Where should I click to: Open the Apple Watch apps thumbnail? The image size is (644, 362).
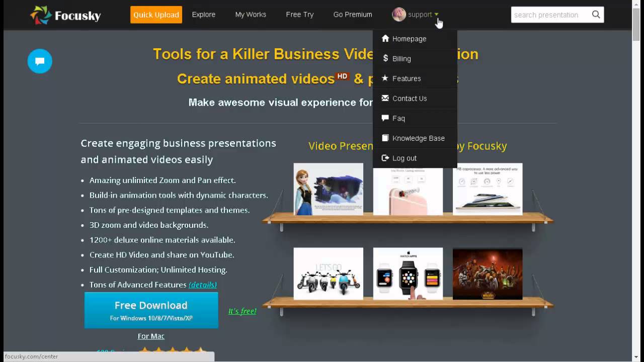408,274
